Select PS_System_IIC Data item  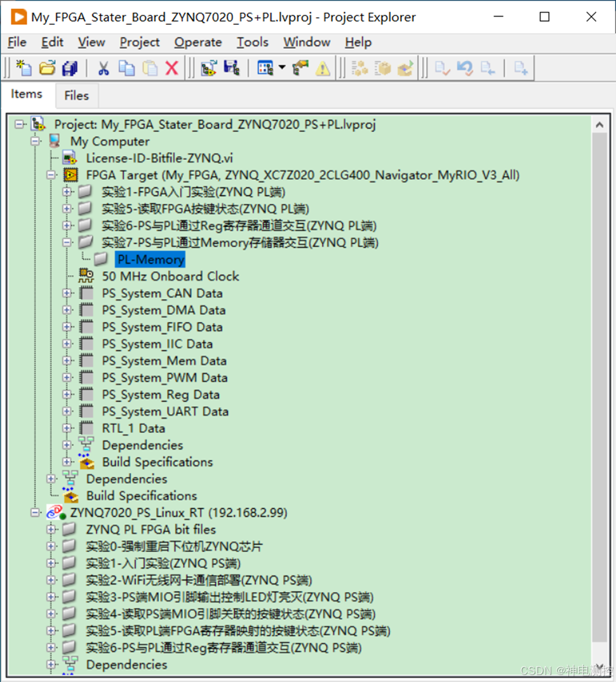click(x=157, y=344)
